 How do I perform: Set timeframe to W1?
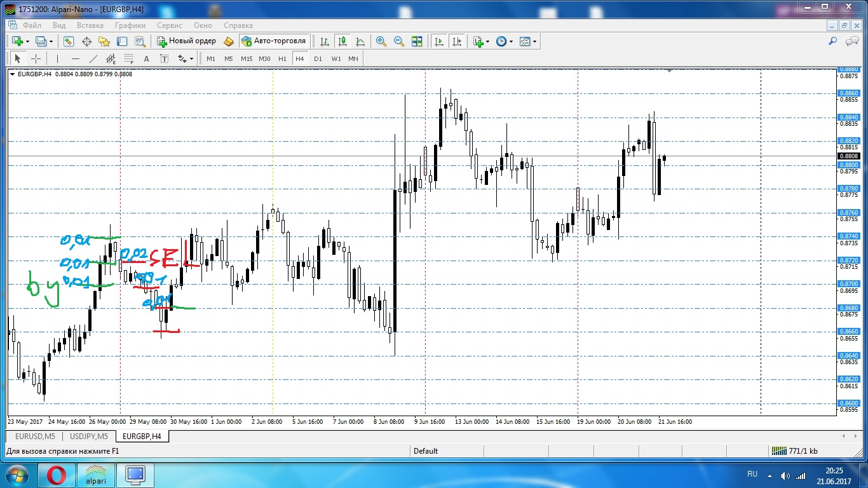click(336, 58)
